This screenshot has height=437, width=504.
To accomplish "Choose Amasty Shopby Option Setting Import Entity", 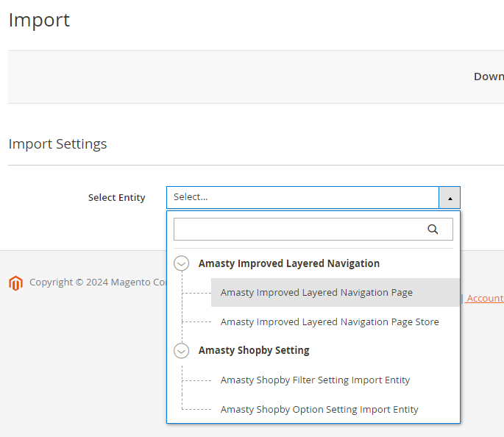I will [335, 409].
